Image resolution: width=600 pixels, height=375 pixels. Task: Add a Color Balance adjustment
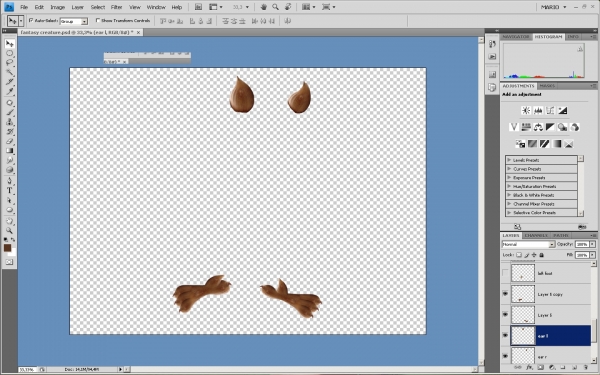[x=538, y=127]
